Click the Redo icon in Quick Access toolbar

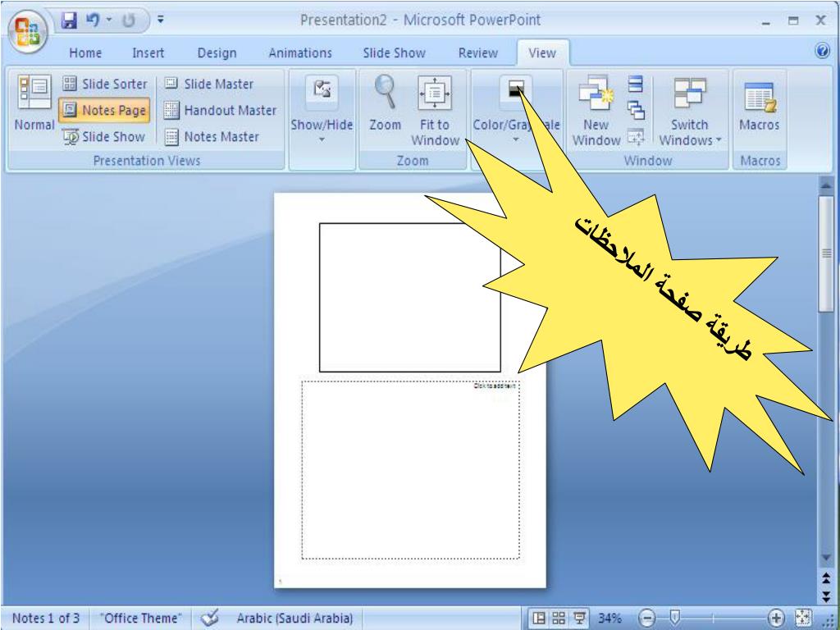click(129, 21)
